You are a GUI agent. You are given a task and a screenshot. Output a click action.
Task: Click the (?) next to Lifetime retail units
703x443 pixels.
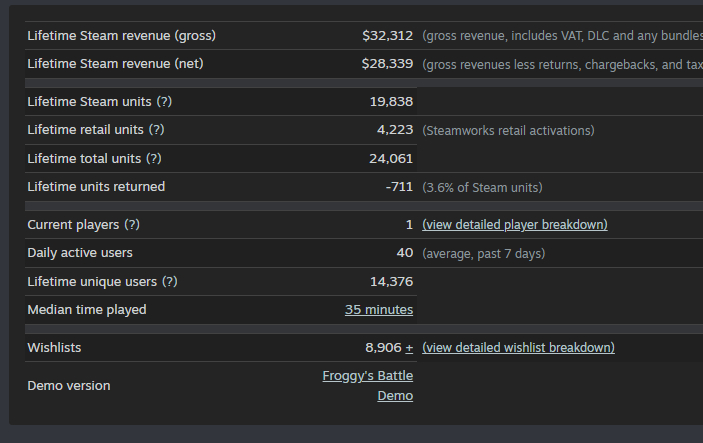[157, 130]
